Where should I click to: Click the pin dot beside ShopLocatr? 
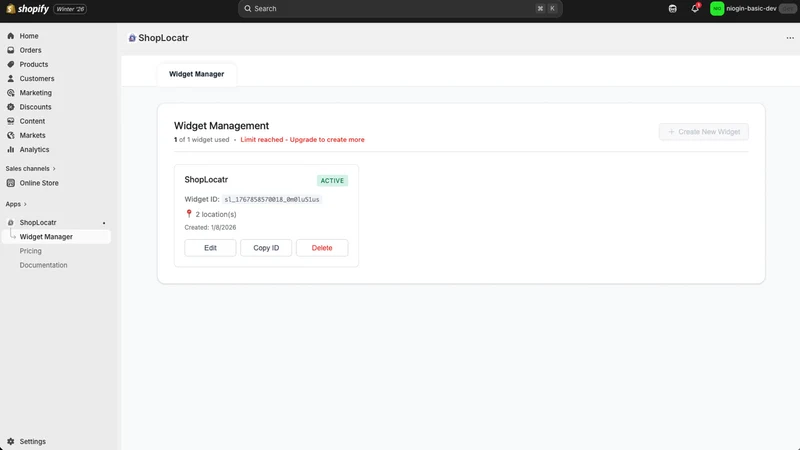(x=104, y=223)
